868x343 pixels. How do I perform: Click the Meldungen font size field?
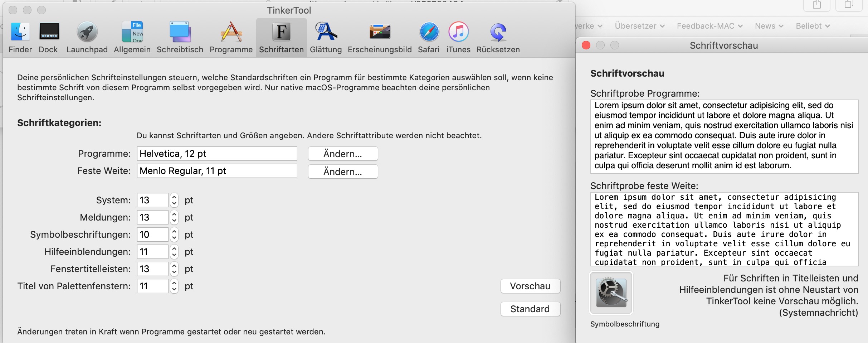[152, 217]
